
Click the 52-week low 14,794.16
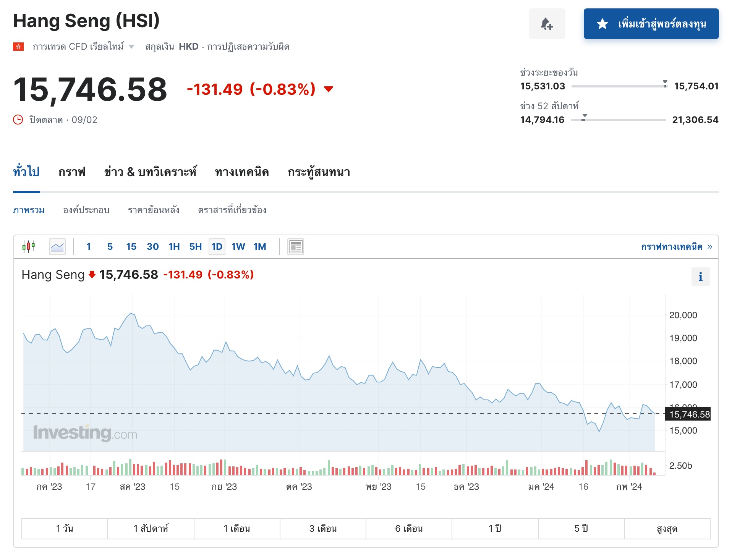(x=542, y=120)
